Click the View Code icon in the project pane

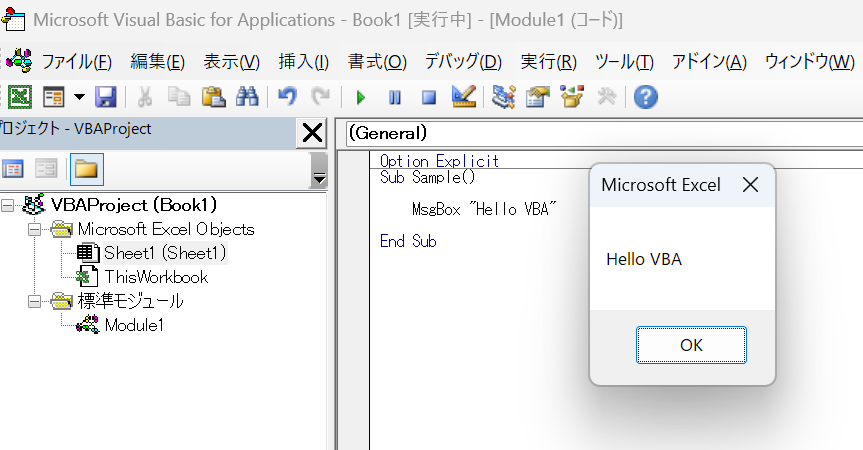click(x=13, y=169)
